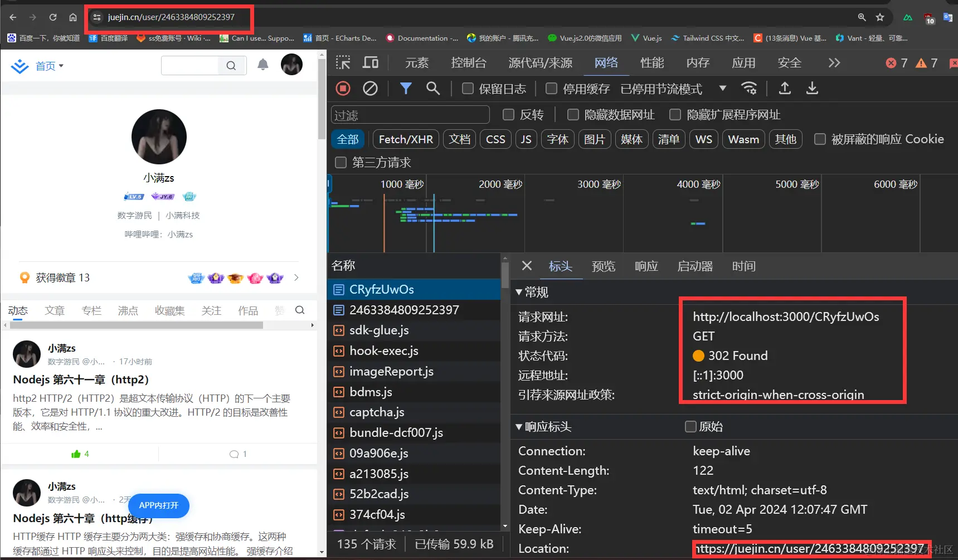Open the 预览 tab of the request
Screen dimensions: 958x560
point(604,266)
